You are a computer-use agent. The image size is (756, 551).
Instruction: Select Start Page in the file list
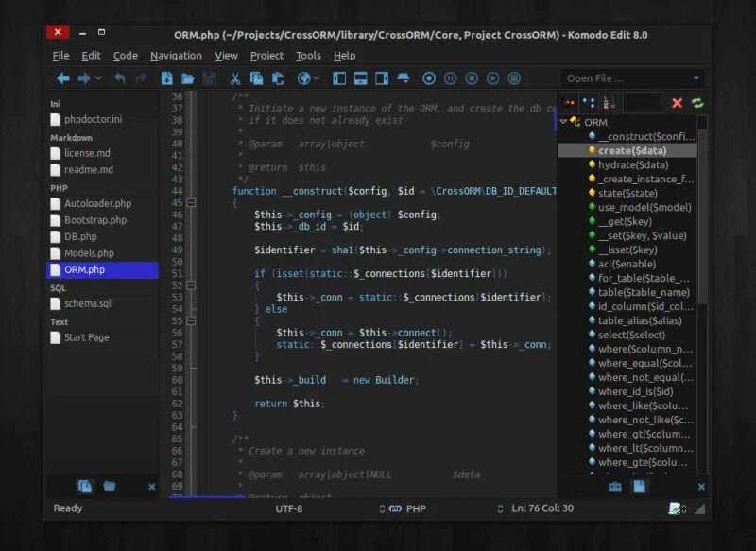coord(102,337)
